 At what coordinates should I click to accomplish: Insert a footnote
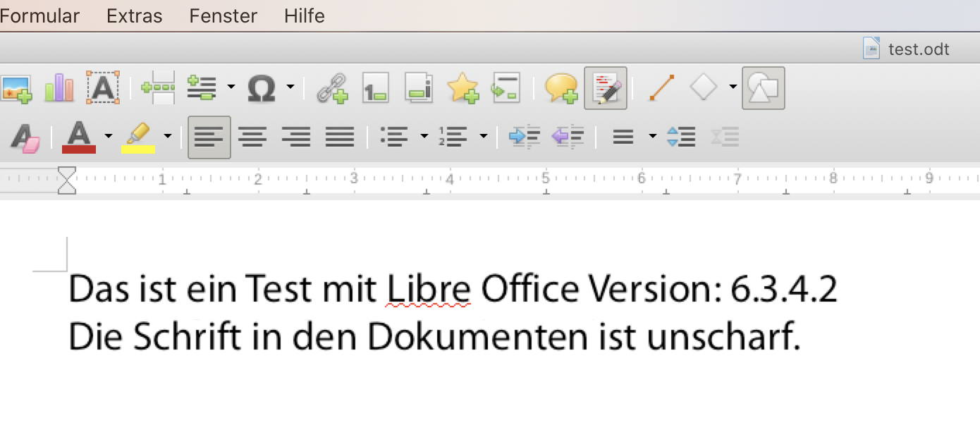376,88
